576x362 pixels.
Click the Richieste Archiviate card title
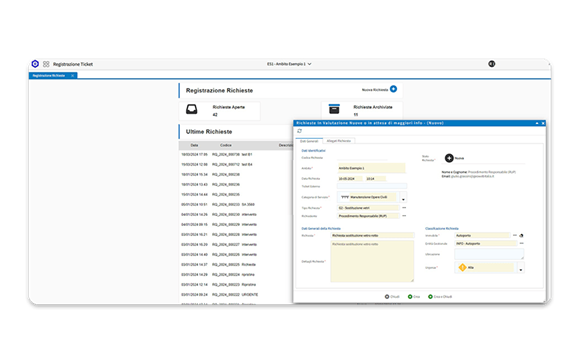[x=373, y=107]
